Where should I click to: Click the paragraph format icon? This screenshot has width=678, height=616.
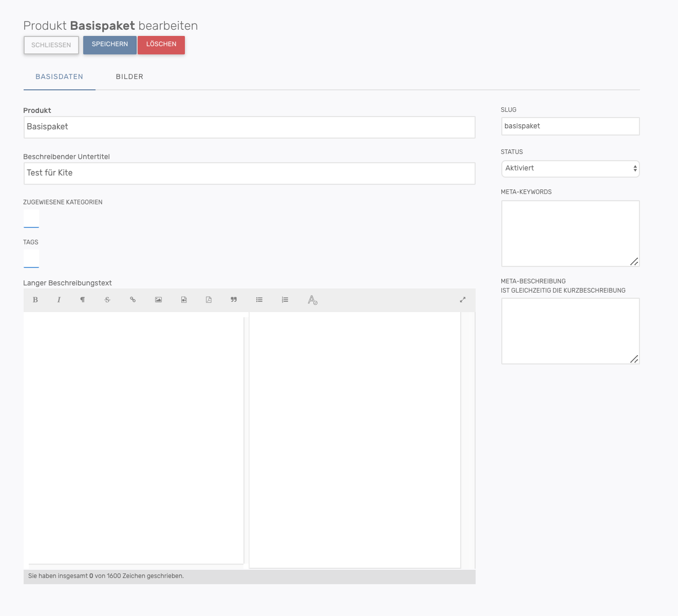[x=82, y=300]
